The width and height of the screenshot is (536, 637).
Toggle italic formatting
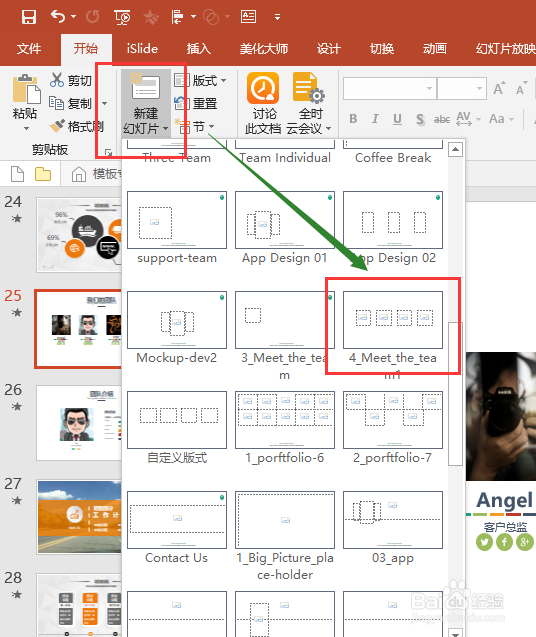click(x=375, y=119)
